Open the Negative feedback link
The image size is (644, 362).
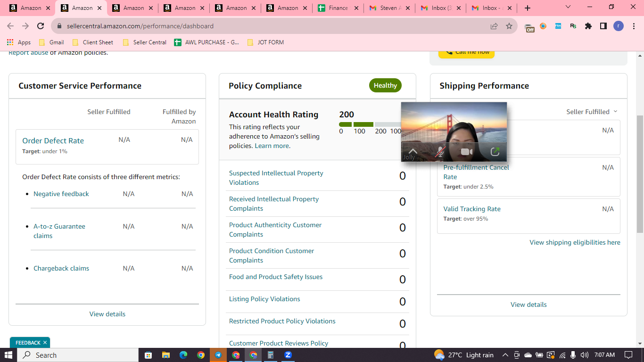pyautogui.click(x=61, y=194)
